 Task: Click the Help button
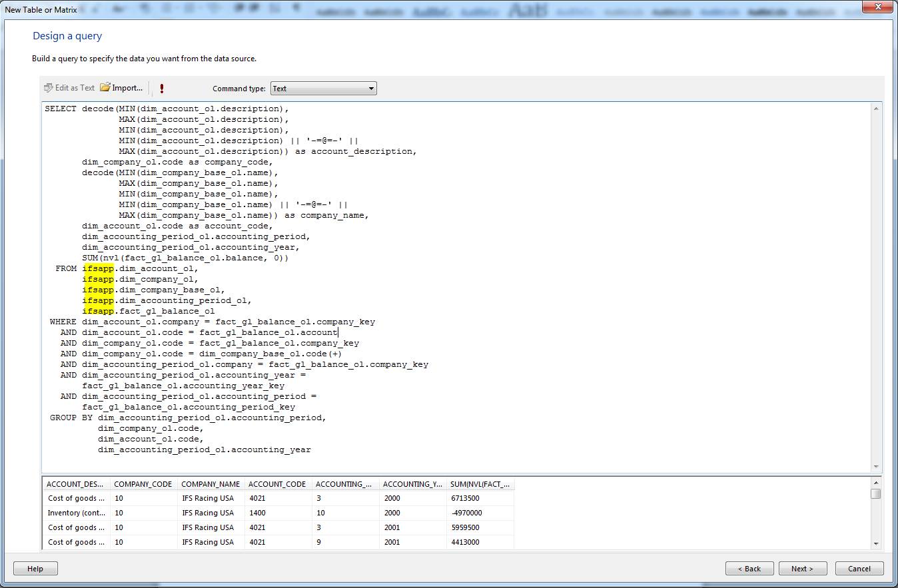pos(35,568)
